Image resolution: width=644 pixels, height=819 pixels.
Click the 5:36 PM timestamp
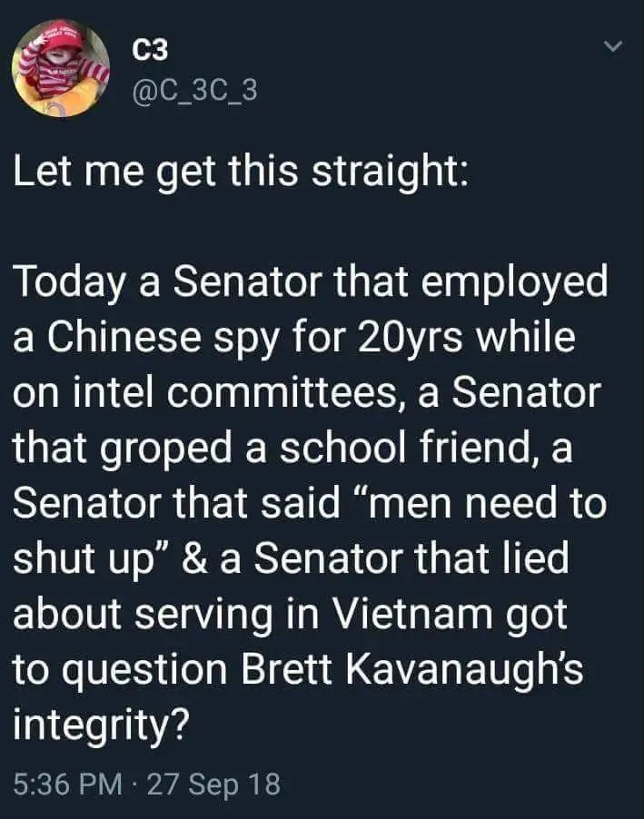click(71, 784)
